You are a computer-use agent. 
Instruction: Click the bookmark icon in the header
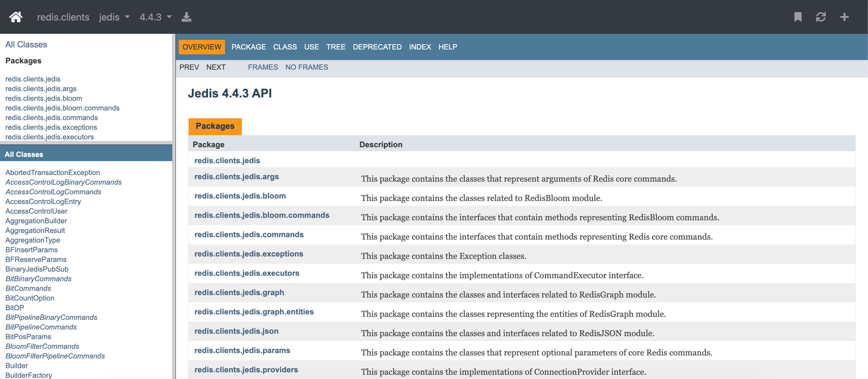(797, 17)
